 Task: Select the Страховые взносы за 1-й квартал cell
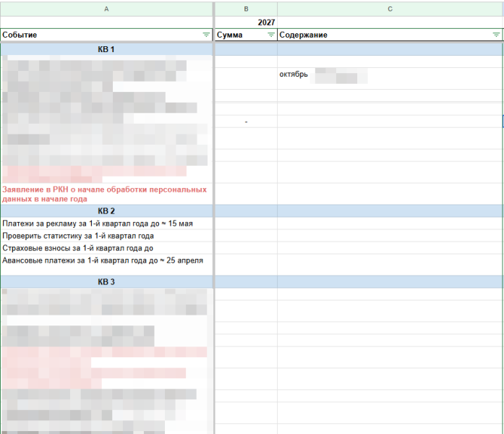click(106, 248)
